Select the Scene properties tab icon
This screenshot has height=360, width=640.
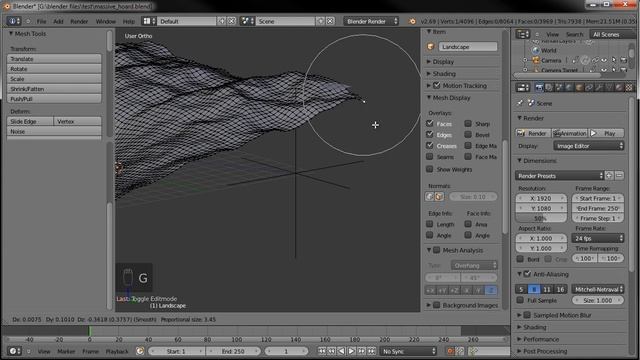pyautogui.click(x=559, y=87)
